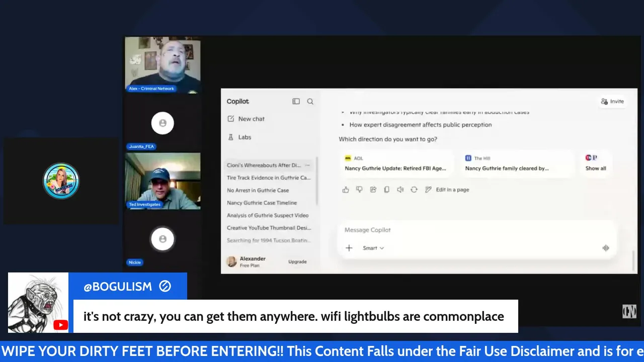Click Nickie participant avatar
Viewport: 644px width, 362px height.
[163, 239]
